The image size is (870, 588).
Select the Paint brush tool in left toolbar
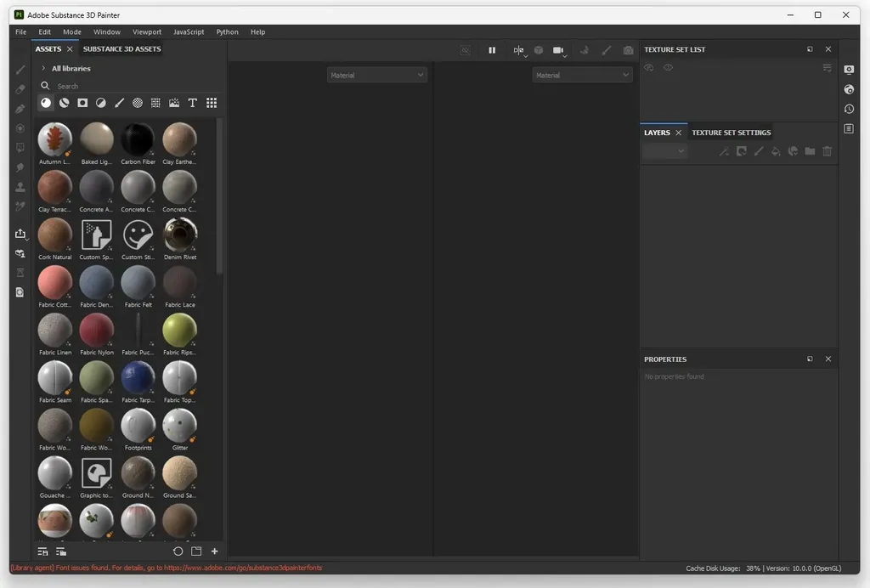pyautogui.click(x=20, y=70)
